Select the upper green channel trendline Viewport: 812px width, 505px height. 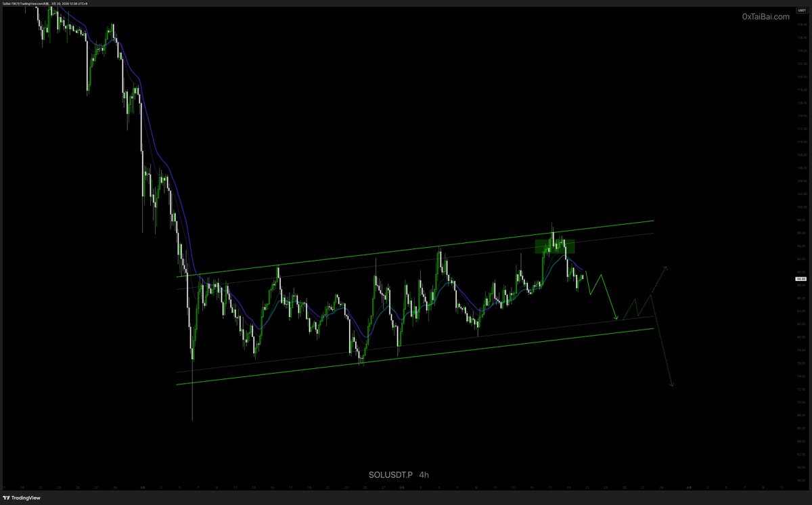tap(414, 248)
